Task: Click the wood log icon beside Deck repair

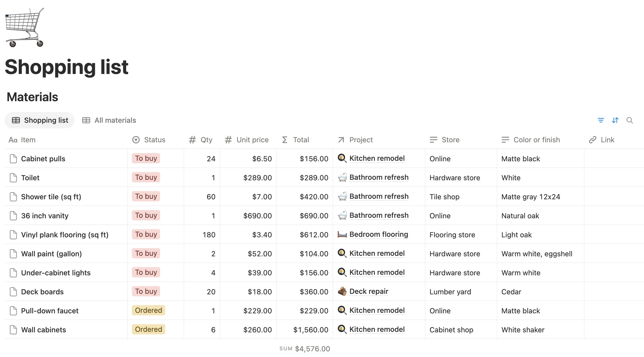Action: pyautogui.click(x=342, y=292)
